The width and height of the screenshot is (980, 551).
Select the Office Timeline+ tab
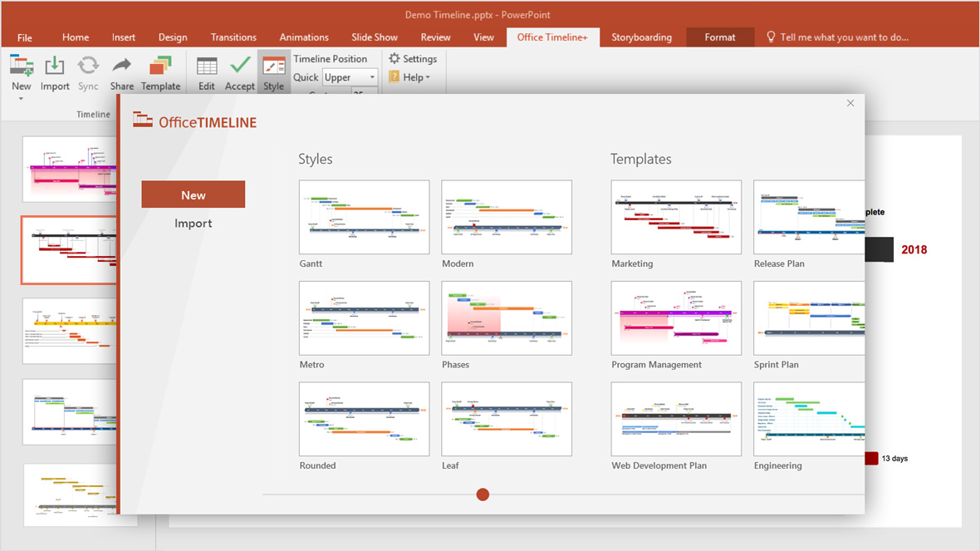pos(552,37)
